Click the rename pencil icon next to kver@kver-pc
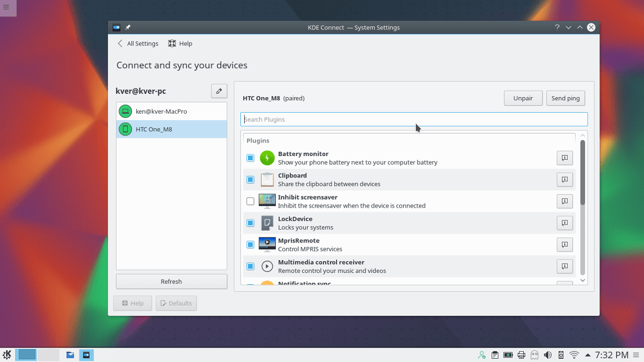The image size is (644, 362). click(x=219, y=91)
